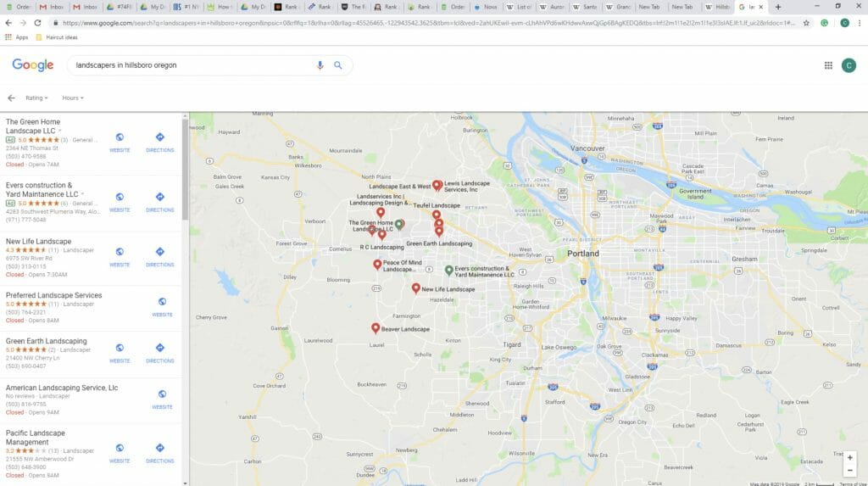
Task: Click the back arrow above results list
Action: (x=11, y=98)
